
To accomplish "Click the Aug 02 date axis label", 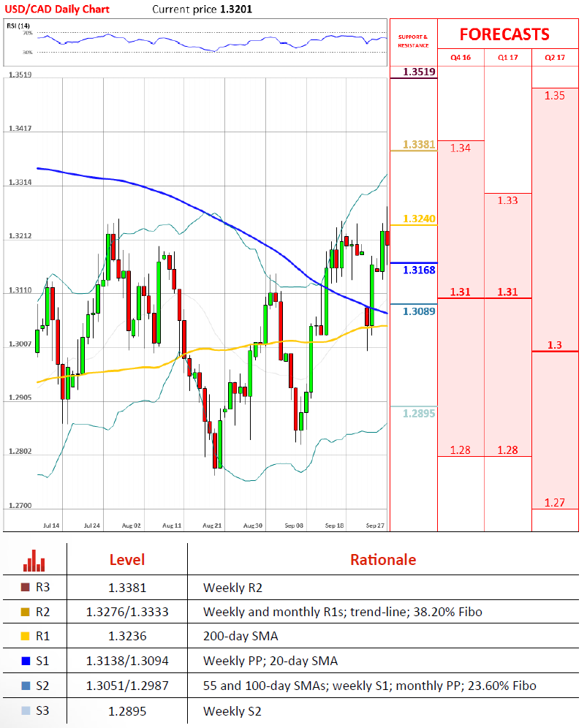I will click(132, 526).
